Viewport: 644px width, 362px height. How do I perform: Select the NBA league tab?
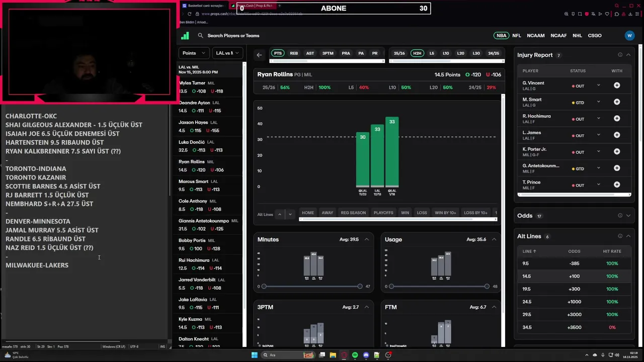[502, 36]
